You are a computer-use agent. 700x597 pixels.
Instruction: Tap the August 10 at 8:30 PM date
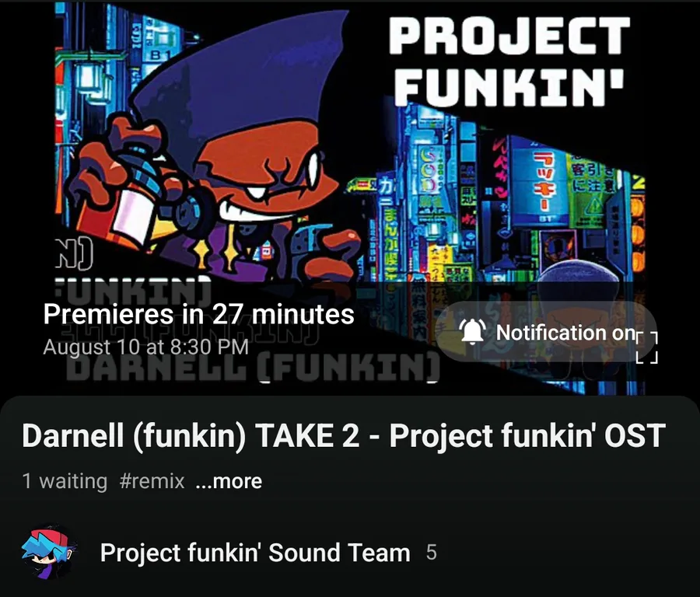(145, 347)
